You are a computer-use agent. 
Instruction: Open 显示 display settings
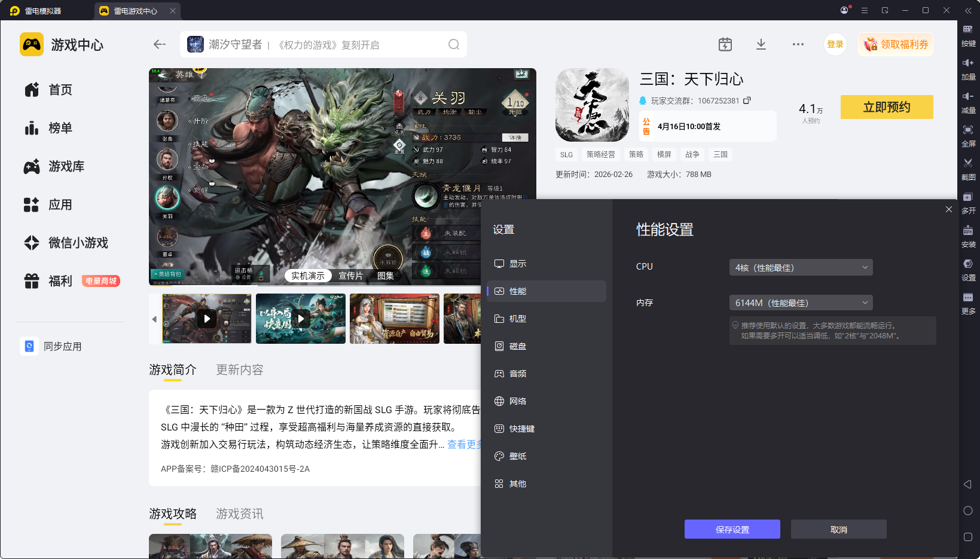point(547,264)
